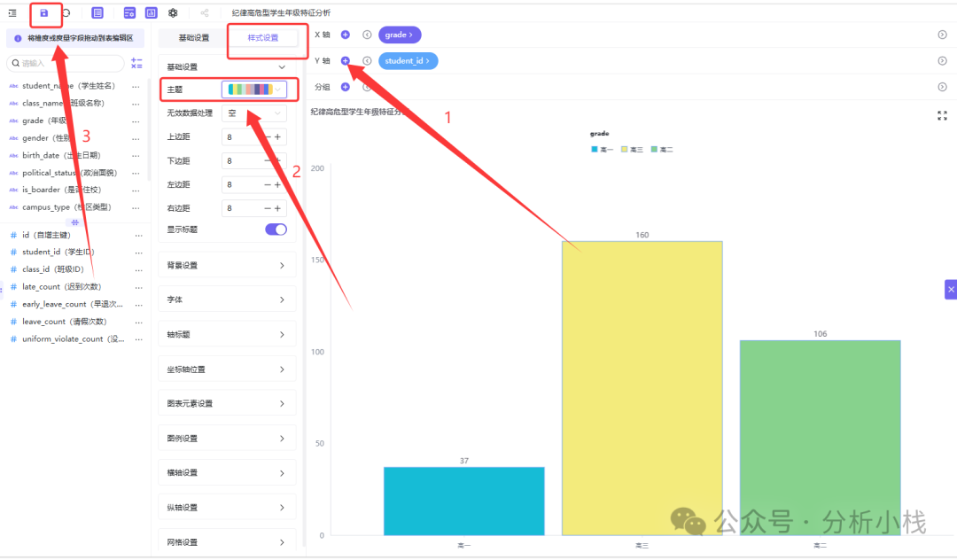Close the purple side panel tab

[951, 289]
